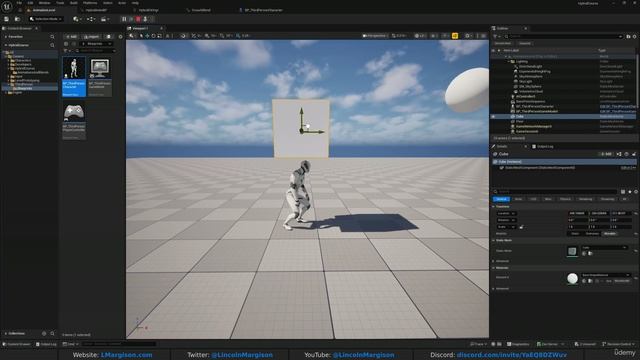Click the Static Mesh cube thumbnail
This screenshot has width=640, height=360.
point(572,251)
